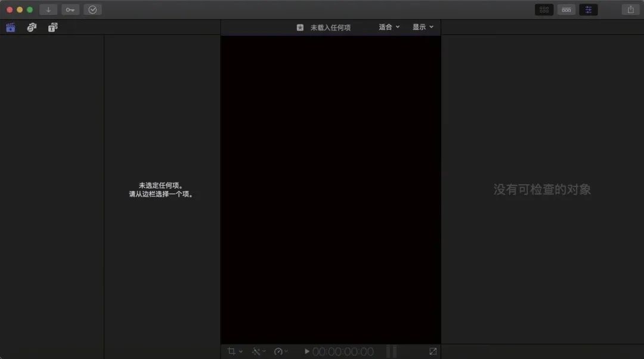
Task: Show the Libraries sidebar clapperboard icon
Action: (x=11, y=27)
